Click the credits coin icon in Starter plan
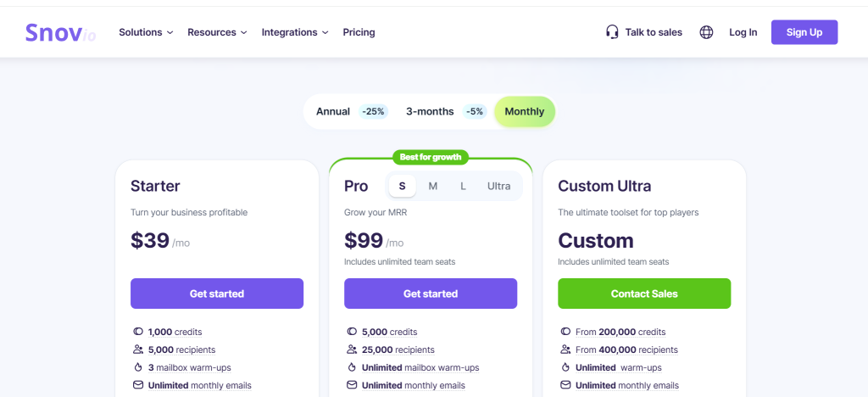Screen dimensions: 868x397 [x=138, y=332]
